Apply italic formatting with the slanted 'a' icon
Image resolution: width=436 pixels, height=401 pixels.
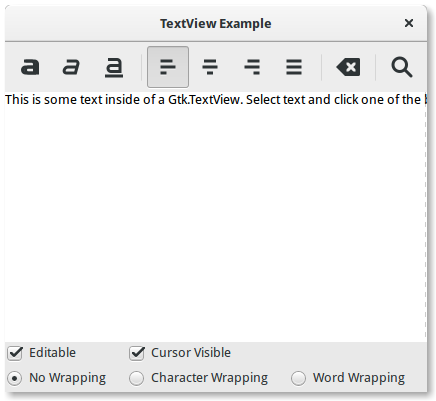pyautogui.click(x=71, y=67)
